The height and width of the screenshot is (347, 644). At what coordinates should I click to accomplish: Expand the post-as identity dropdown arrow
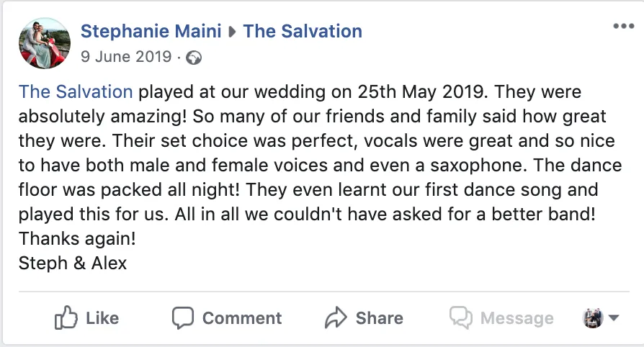pos(613,317)
